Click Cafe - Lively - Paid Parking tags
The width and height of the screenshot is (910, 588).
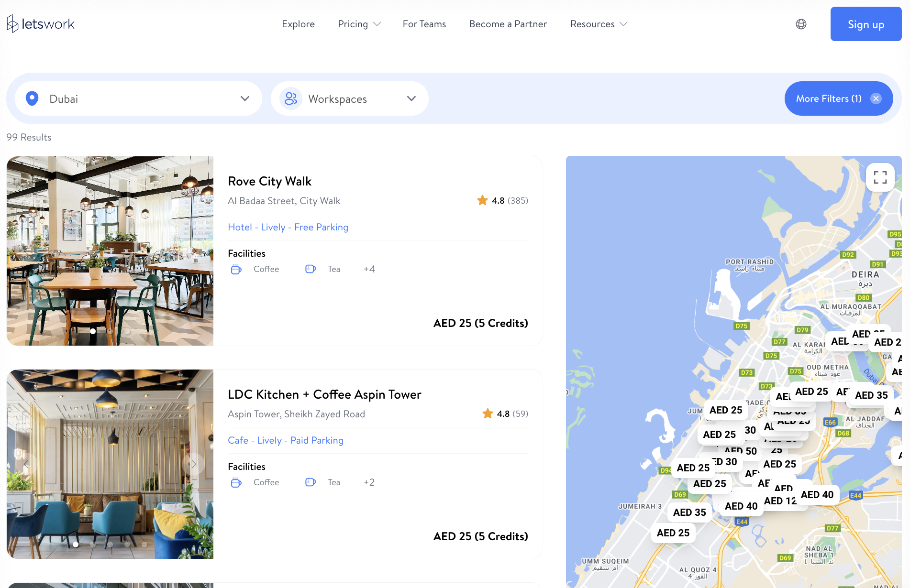pos(286,440)
